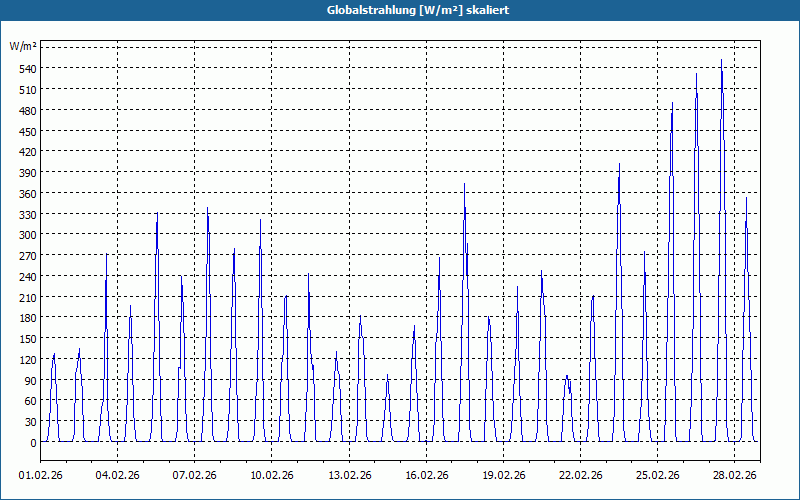The image size is (800, 500).
Task: Click the 120 y-axis value
Action: click(x=28, y=360)
